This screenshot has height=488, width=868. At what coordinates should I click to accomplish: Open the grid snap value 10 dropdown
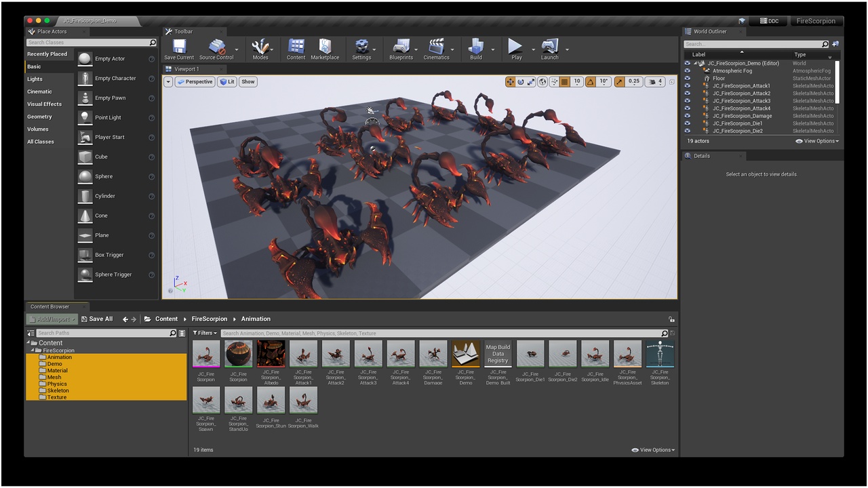(577, 81)
